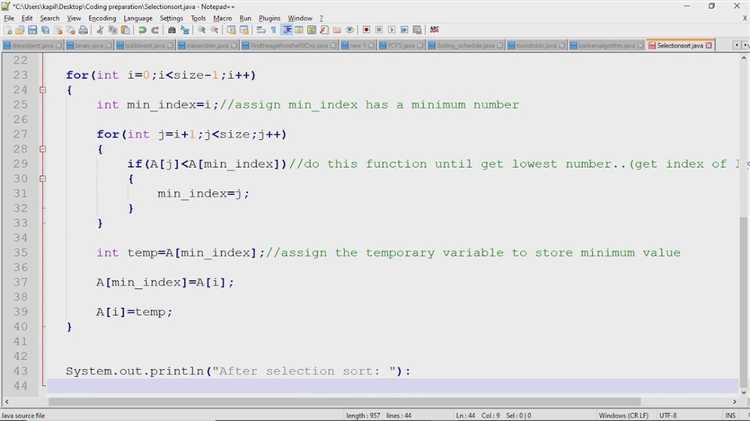Click the Zoom Out toolbar icon
This screenshot has width=750, height=421.
pos(215,30)
